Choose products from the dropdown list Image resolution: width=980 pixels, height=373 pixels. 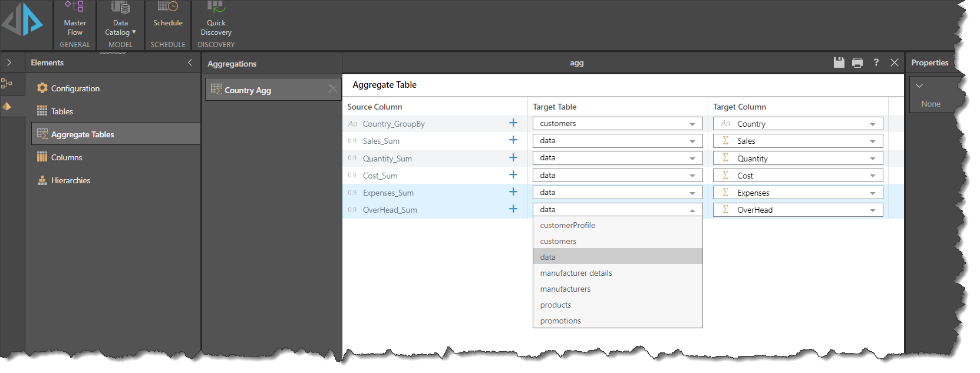click(x=556, y=305)
